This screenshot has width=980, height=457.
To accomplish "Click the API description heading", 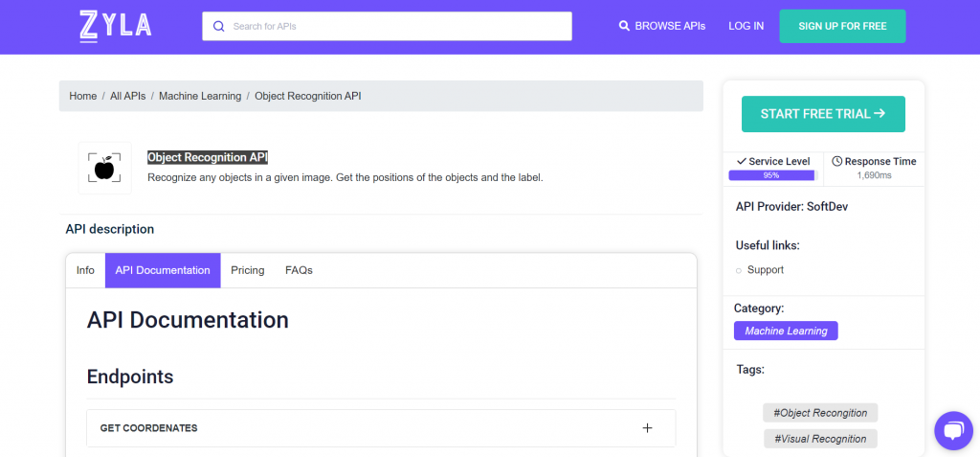I will pyautogui.click(x=109, y=229).
